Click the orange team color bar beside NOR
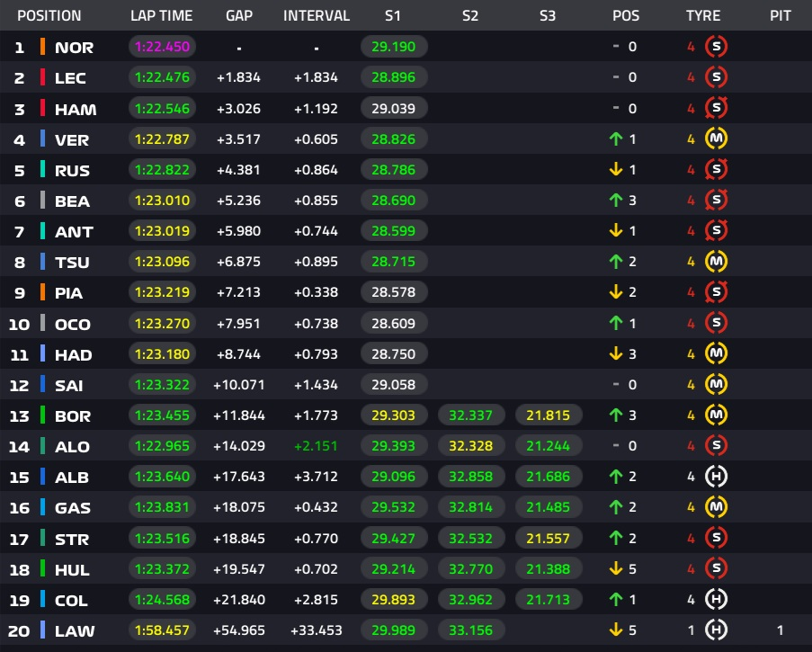Screen dimensions: 812x652 pyautogui.click(x=42, y=47)
